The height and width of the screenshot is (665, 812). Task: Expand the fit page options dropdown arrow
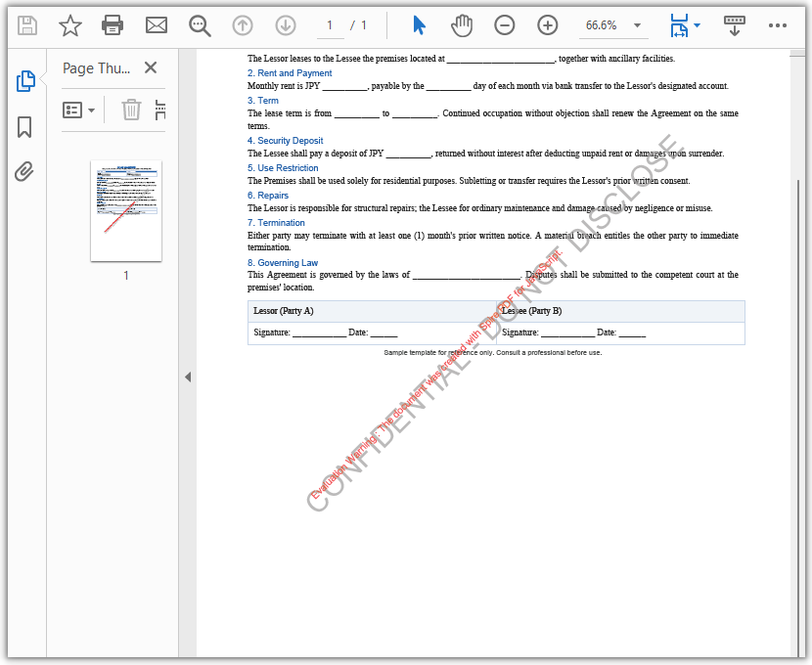pyautogui.click(x=697, y=24)
